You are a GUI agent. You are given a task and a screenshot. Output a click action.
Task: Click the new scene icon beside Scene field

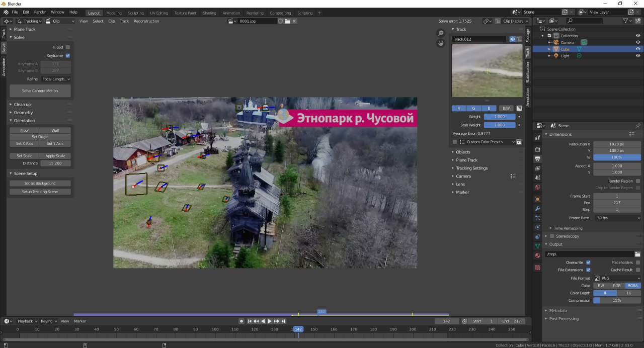565,12
